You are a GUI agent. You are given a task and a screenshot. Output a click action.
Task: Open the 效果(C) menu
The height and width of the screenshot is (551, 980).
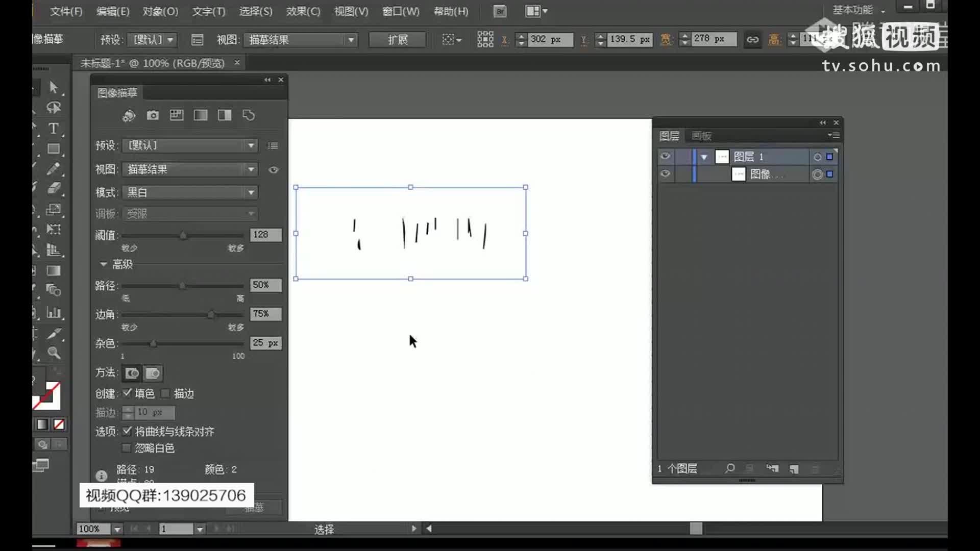coord(303,11)
